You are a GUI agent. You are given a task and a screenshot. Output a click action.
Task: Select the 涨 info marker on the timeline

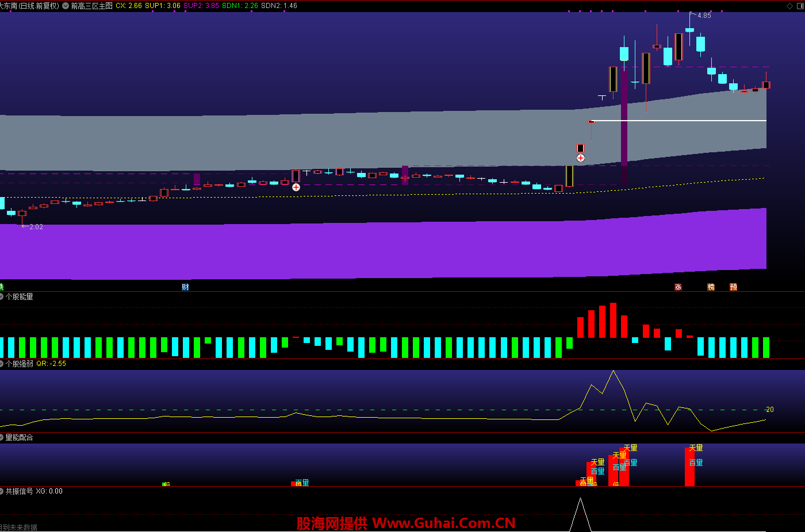(678, 287)
